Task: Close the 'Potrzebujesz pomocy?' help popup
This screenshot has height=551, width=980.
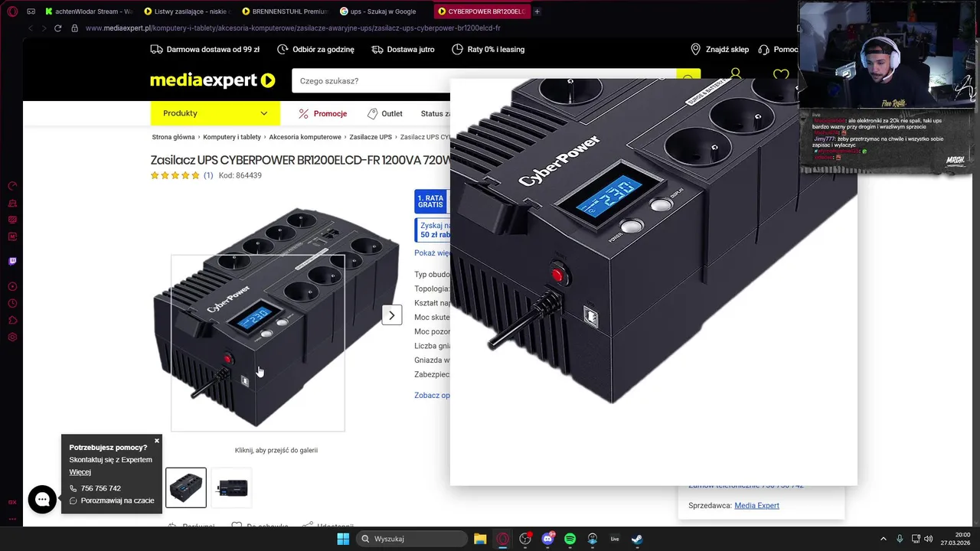Action: coord(157,441)
